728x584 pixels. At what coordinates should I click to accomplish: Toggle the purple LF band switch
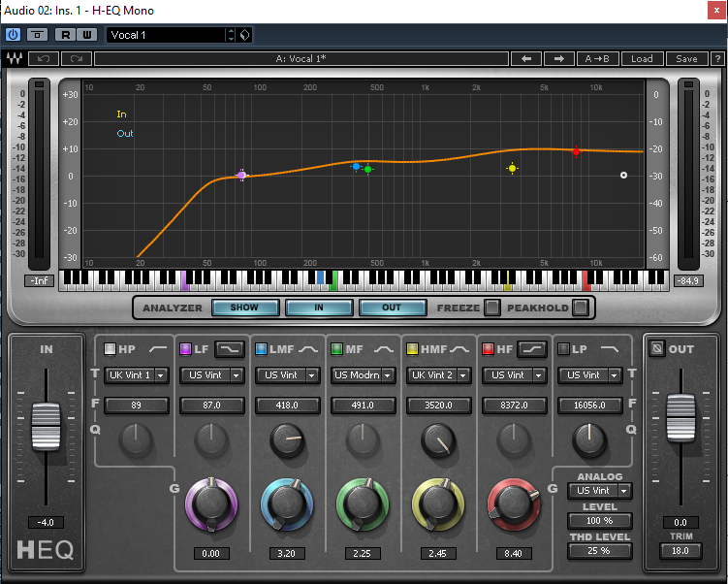(185, 349)
